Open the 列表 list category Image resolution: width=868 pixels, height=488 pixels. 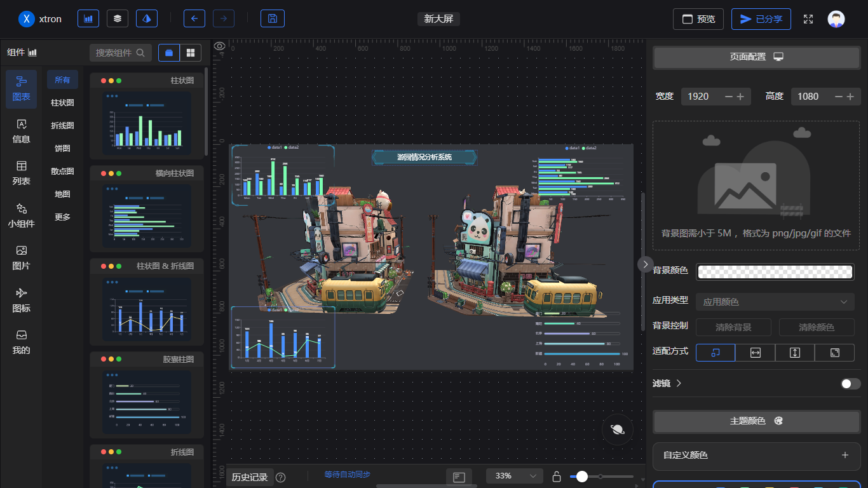22,173
